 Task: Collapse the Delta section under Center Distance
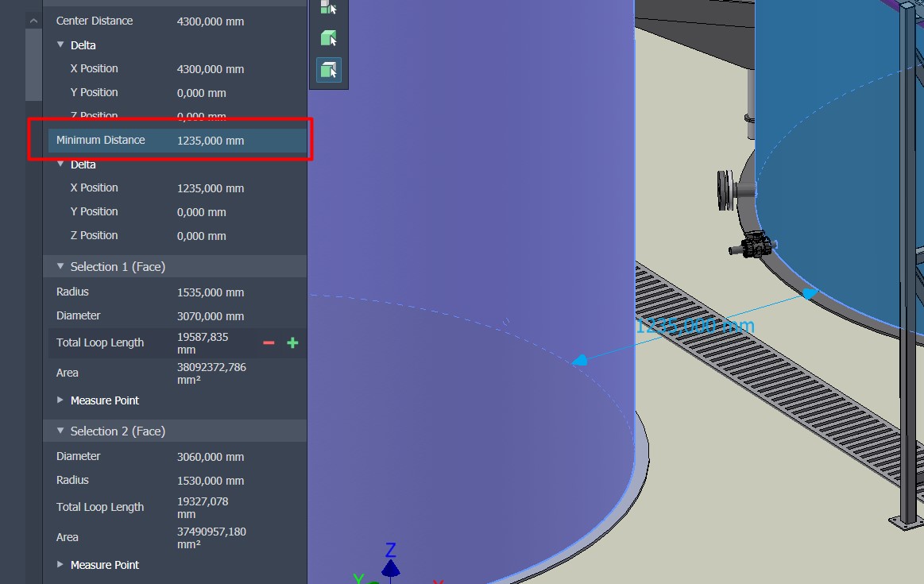pyautogui.click(x=60, y=45)
